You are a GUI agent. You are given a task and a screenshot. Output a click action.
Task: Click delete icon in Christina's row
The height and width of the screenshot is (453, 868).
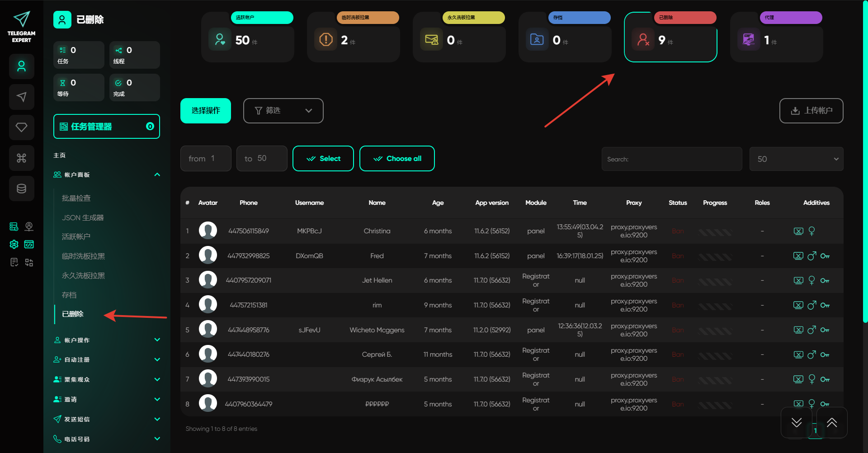coord(798,231)
